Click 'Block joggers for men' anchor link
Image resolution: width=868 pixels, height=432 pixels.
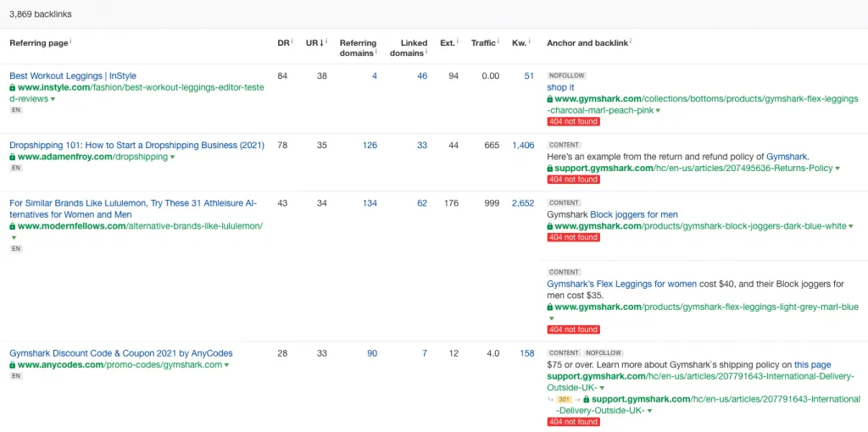[x=634, y=214]
